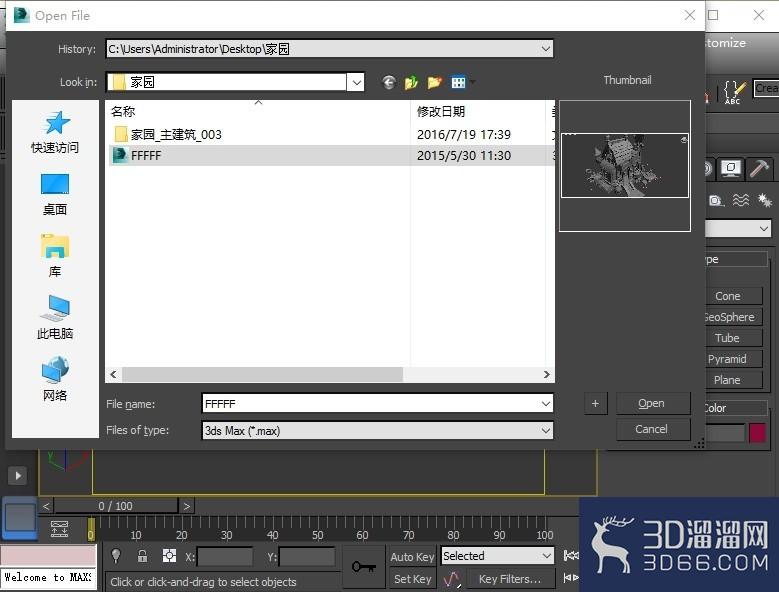Sort by 修改日期 column header
779x592 pixels.
coord(479,111)
